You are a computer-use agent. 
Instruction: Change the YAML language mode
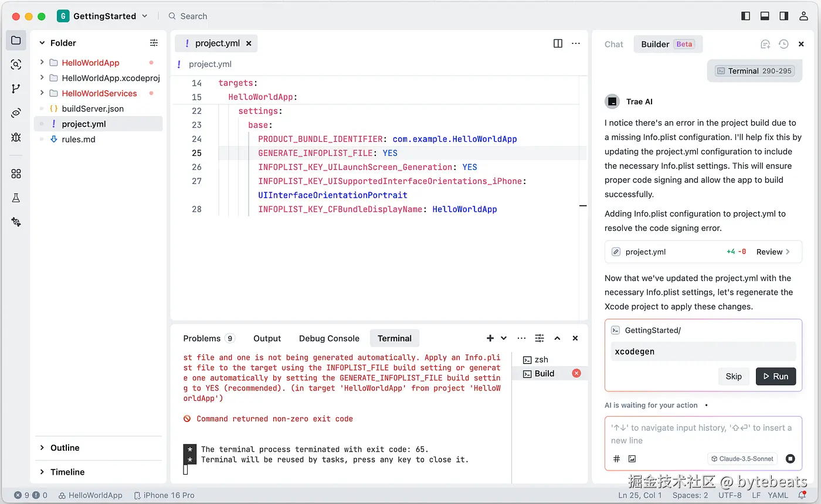coord(778,495)
